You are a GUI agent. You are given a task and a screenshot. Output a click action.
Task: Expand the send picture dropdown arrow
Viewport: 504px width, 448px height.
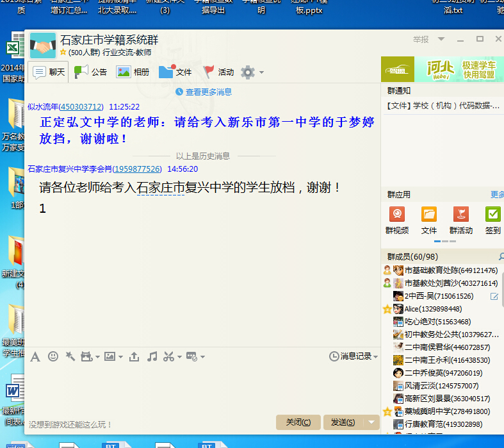(x=120, y=356)
